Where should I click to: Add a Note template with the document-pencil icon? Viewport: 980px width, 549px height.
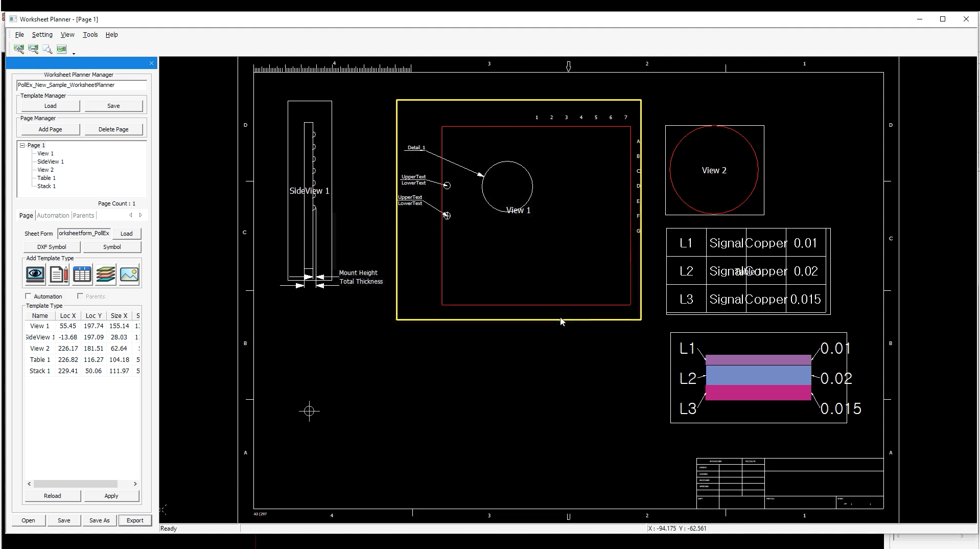click(x=58, y=274)
